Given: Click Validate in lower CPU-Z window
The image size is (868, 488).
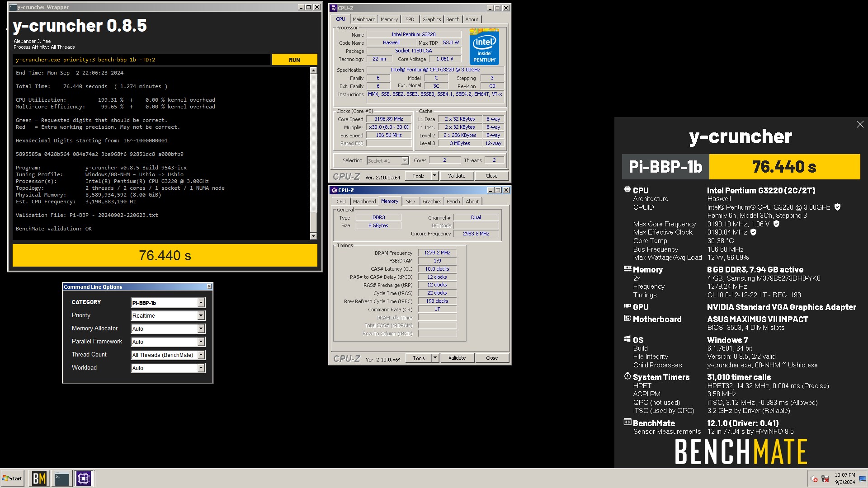Looking at the screenshot, I should (x=457, y=358).
